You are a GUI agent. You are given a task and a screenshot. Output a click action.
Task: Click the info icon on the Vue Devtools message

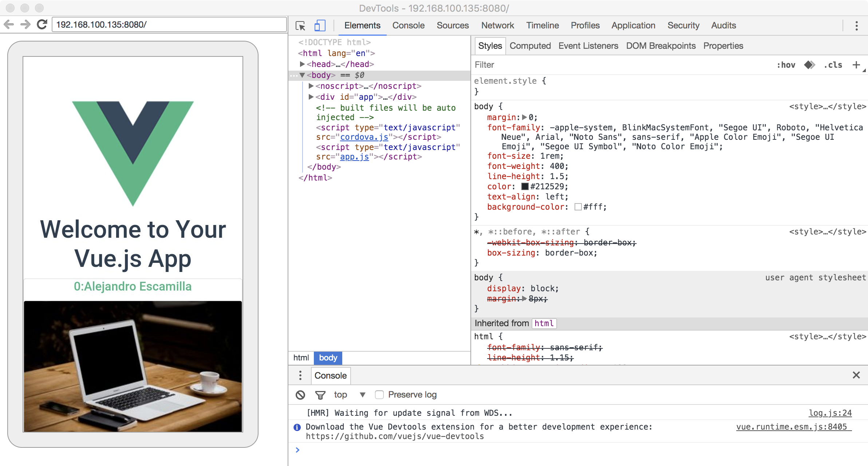[x=297, y=427]
